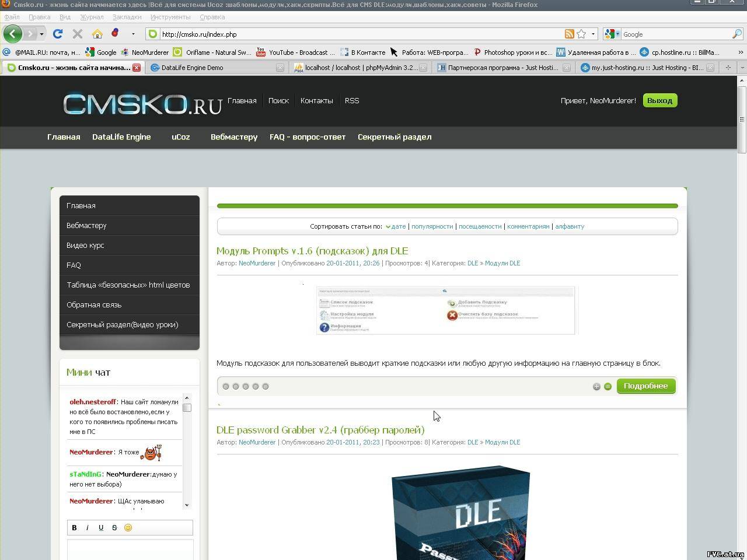The width and height of the screenshot is (747, 560).
Task: Stop loading with the X icon
Action: (x=77, y=34)
